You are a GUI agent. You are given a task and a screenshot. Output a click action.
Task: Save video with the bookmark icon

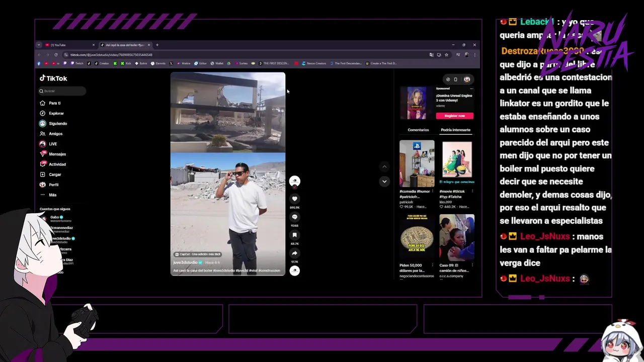pos(295,235)
